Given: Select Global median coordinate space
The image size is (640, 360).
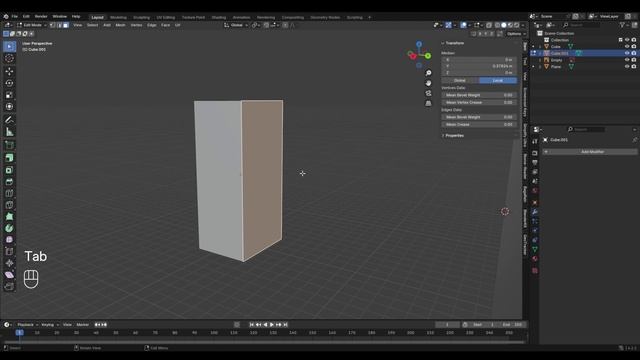Looking at the screenshot, I should coord(460,80).
